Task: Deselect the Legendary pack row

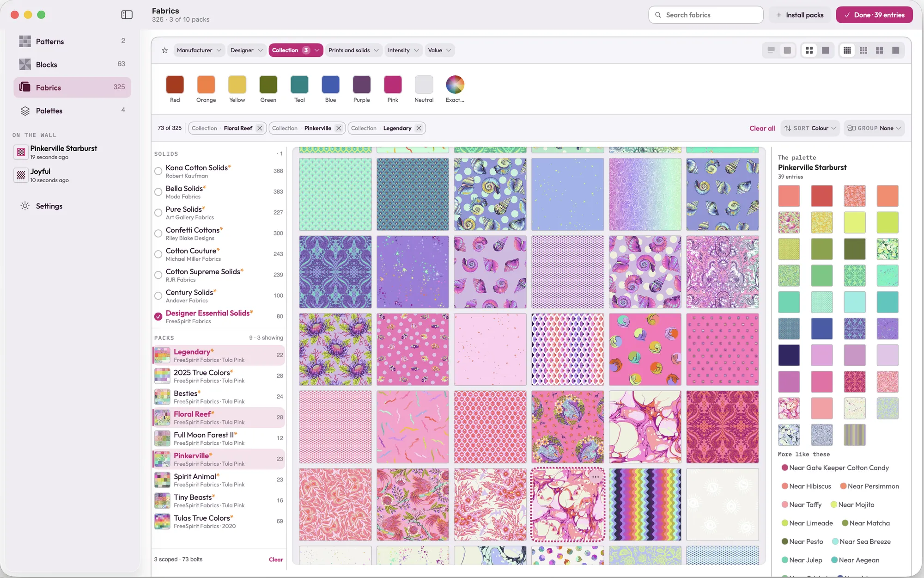Action: tap(219, 355)
